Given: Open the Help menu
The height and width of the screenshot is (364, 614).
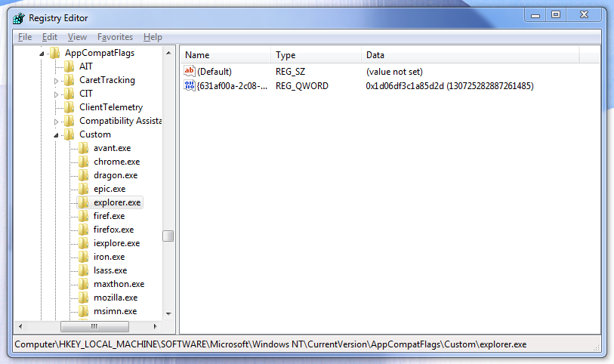Looking at the screenshot, I should click(153, 37).
